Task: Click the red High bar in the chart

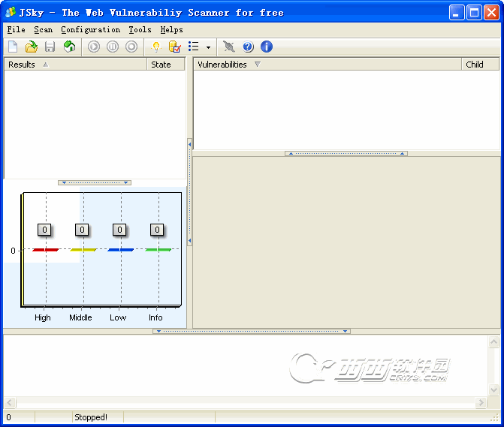Action: 45,250
